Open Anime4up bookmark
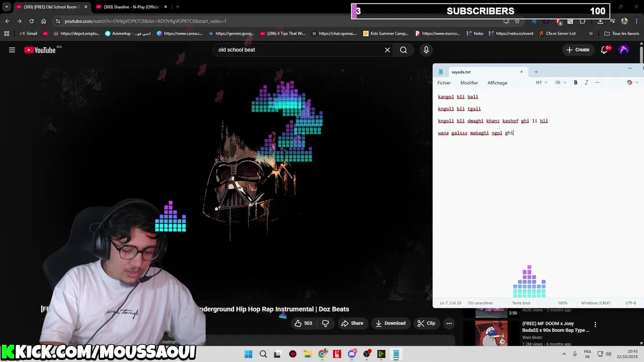Screen dimensions: 644x362 [x=128, y=34]
